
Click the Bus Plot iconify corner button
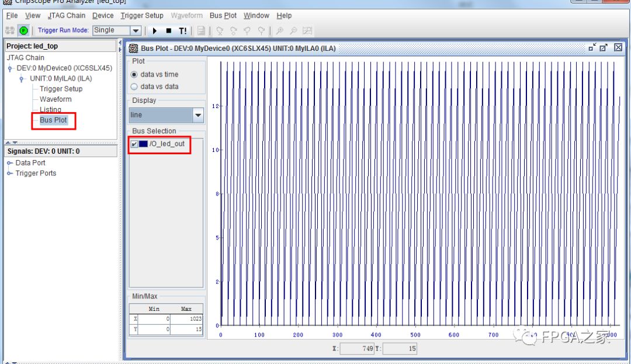tap(592, 47)
